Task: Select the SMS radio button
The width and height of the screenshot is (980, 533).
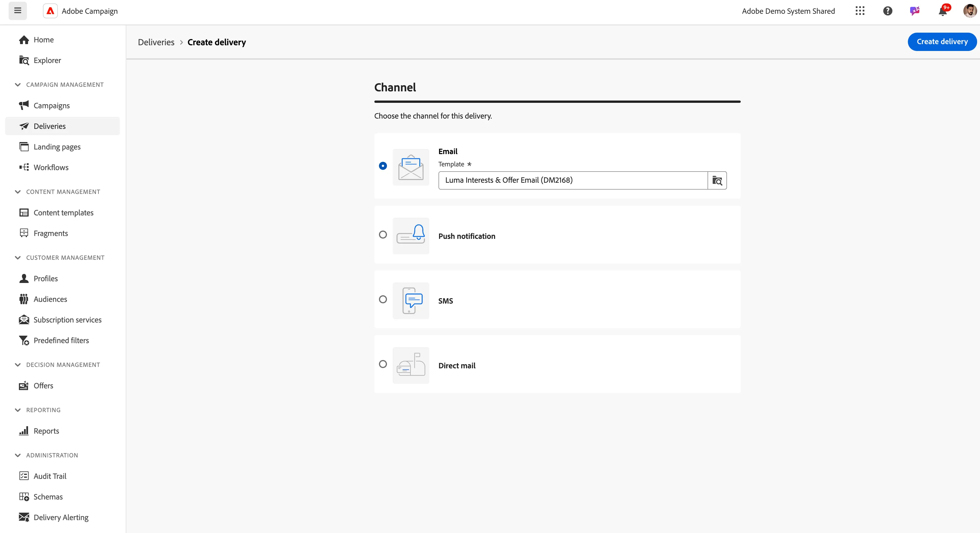Action: (383, 299)
